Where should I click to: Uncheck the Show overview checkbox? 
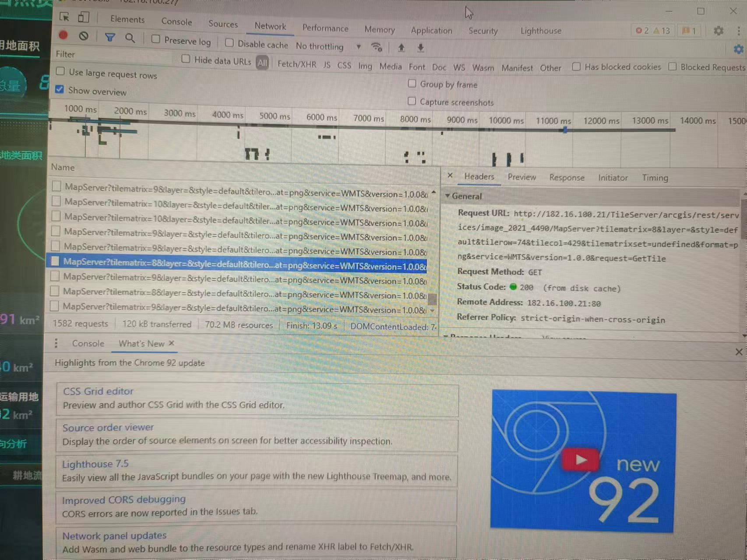[x=60, y=90]
